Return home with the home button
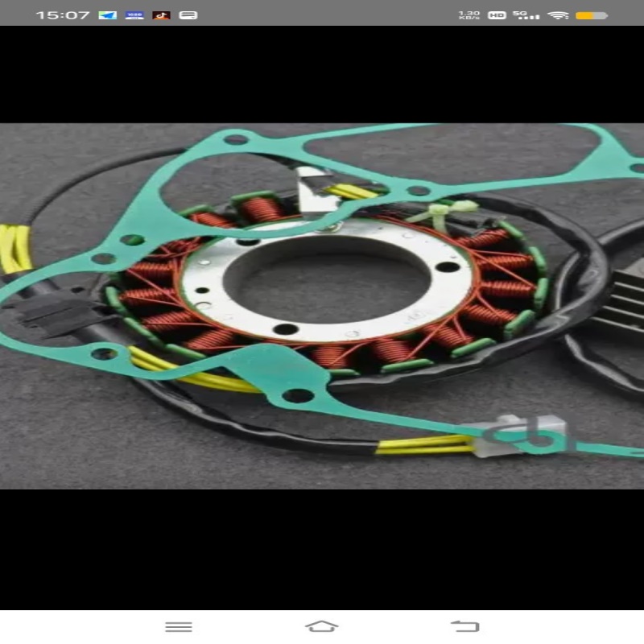Screen dimensions: 644x644 click(x=320, y=625)
